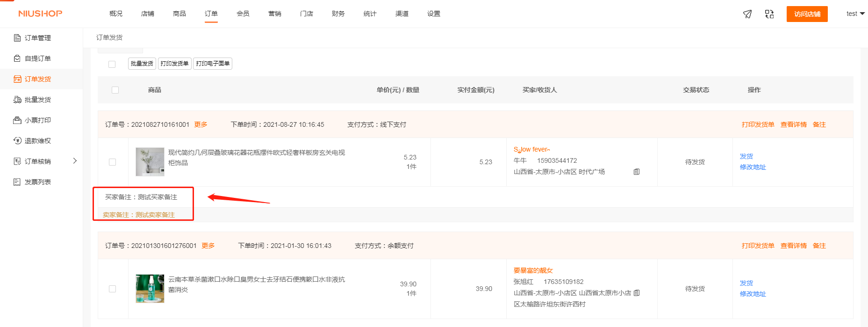Click the 订单发货 sidebar icon

[17, 79]
